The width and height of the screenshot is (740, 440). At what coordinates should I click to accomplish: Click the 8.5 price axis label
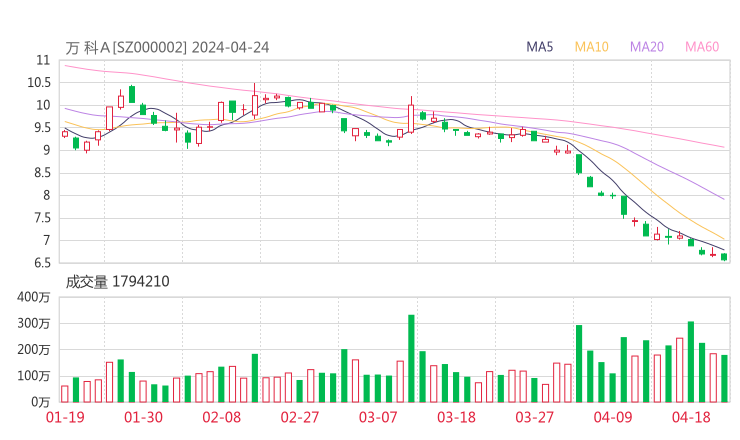coord(42,173)
